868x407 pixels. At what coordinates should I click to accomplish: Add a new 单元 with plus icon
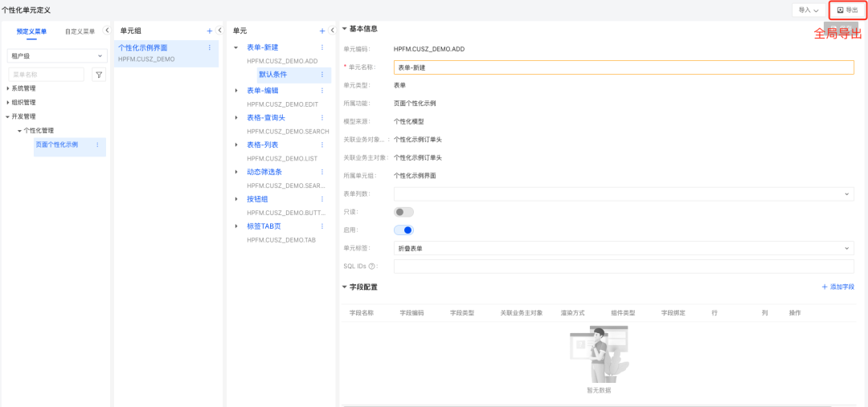[x=321, y=31]
